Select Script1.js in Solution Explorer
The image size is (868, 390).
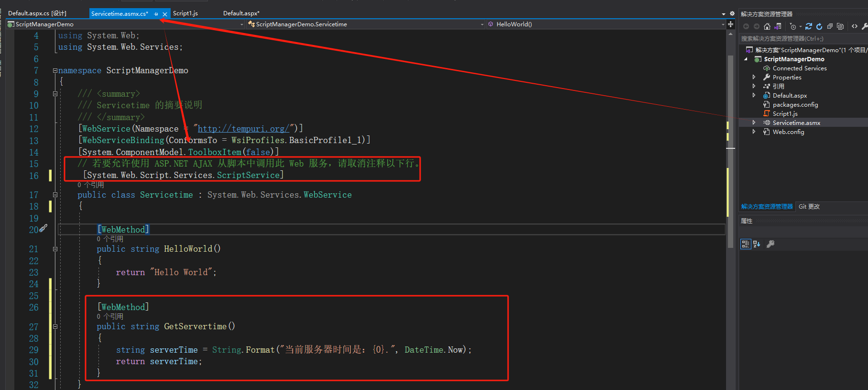785,114
